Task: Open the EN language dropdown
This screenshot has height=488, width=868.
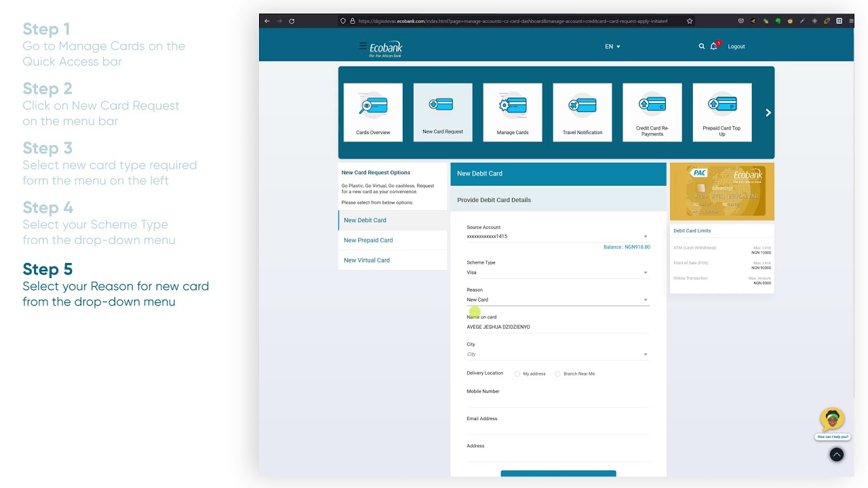Action: pyautogui.click(x=612, y=47)
